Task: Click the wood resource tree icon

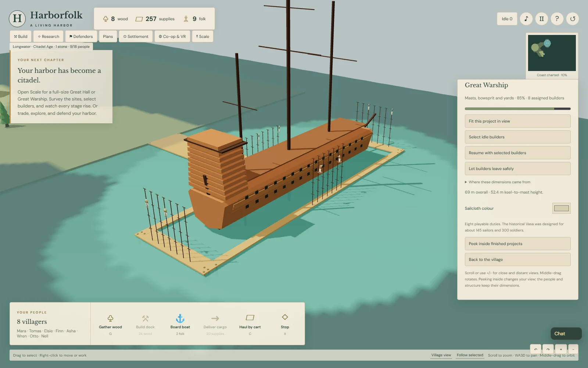Action: click(x=105, y=19)
